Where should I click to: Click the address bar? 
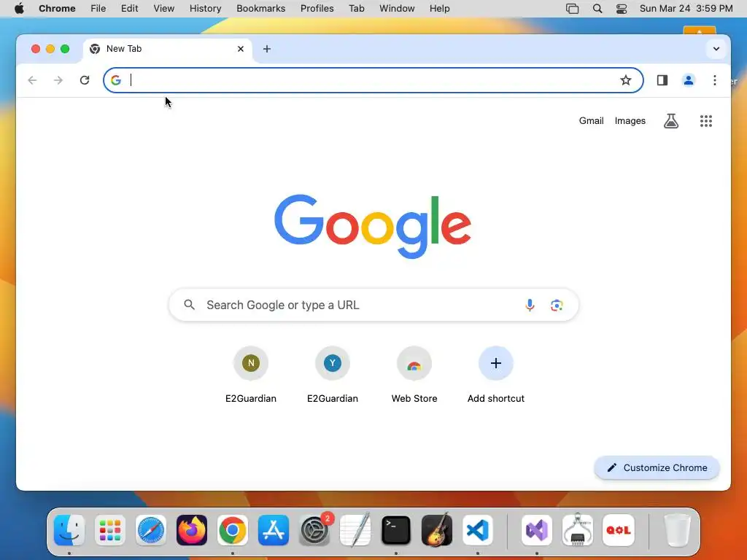click(x=373, y=80)
